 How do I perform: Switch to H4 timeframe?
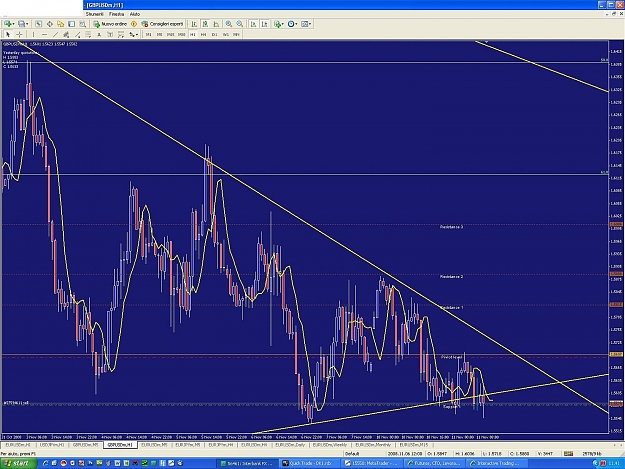point(204,34)
